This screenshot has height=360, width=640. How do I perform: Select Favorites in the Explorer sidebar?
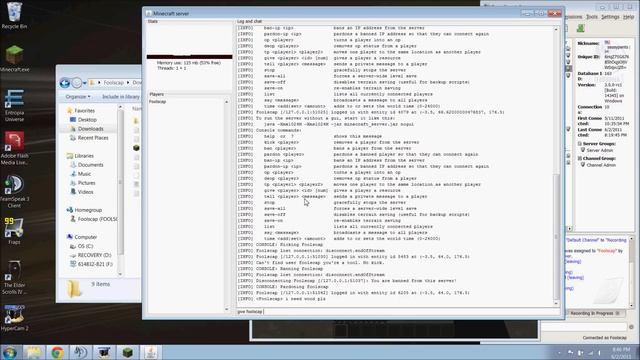[84, 111]
